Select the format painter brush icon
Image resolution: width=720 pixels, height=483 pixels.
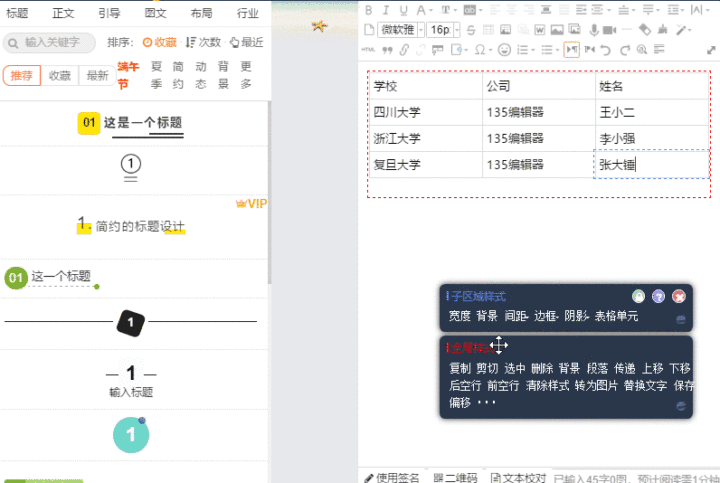point(662,30)
